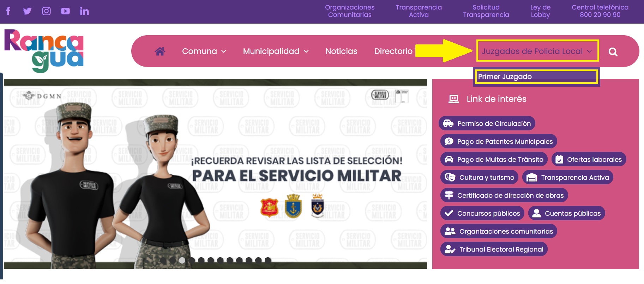
Task: Open Cultura y turismo link
Action: (x=480, y=177)
